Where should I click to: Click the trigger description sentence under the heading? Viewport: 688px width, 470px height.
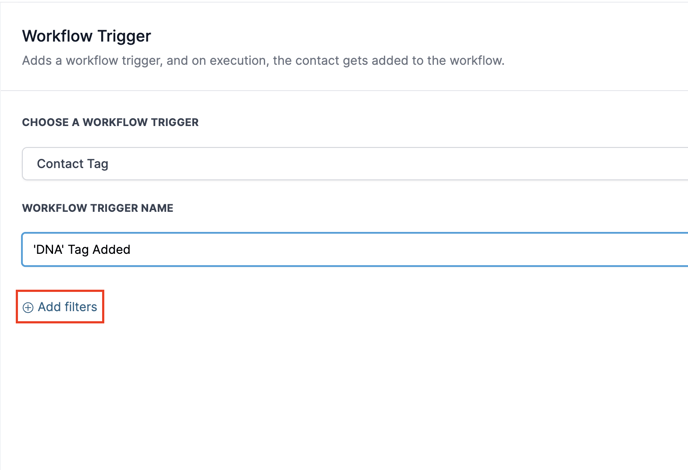click(263, 61)
